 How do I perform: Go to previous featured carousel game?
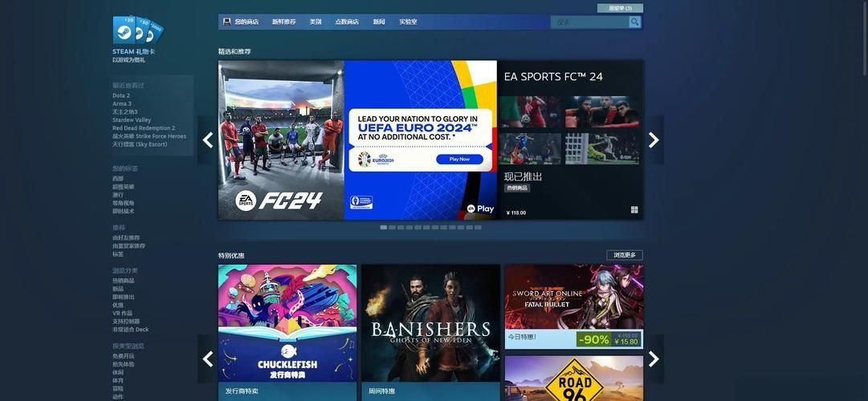tap(208, 140)
